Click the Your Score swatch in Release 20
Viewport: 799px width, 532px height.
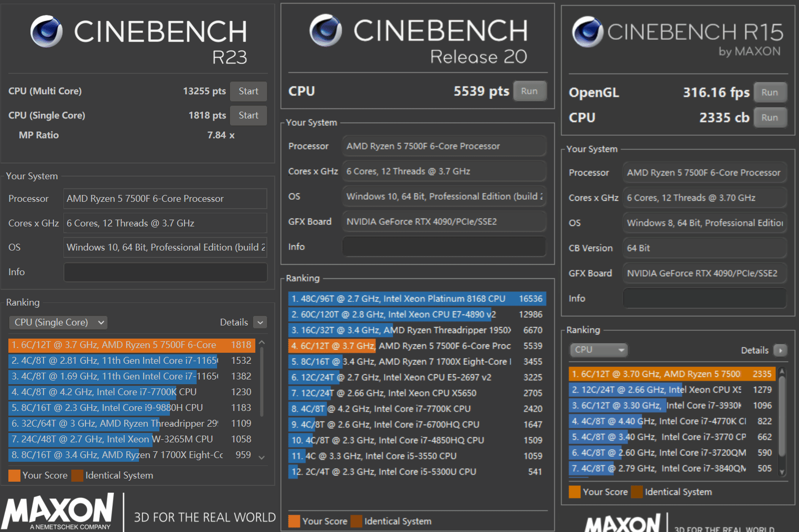(x=294, y=521)
